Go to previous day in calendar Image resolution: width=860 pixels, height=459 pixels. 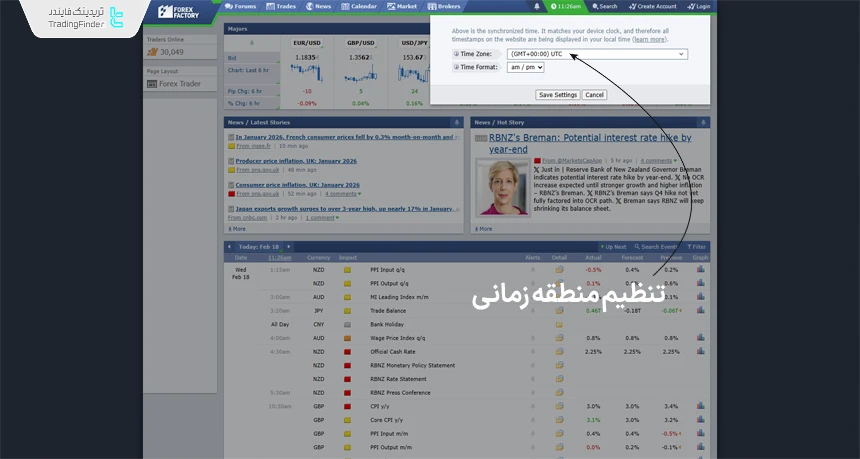click(229, 247)
